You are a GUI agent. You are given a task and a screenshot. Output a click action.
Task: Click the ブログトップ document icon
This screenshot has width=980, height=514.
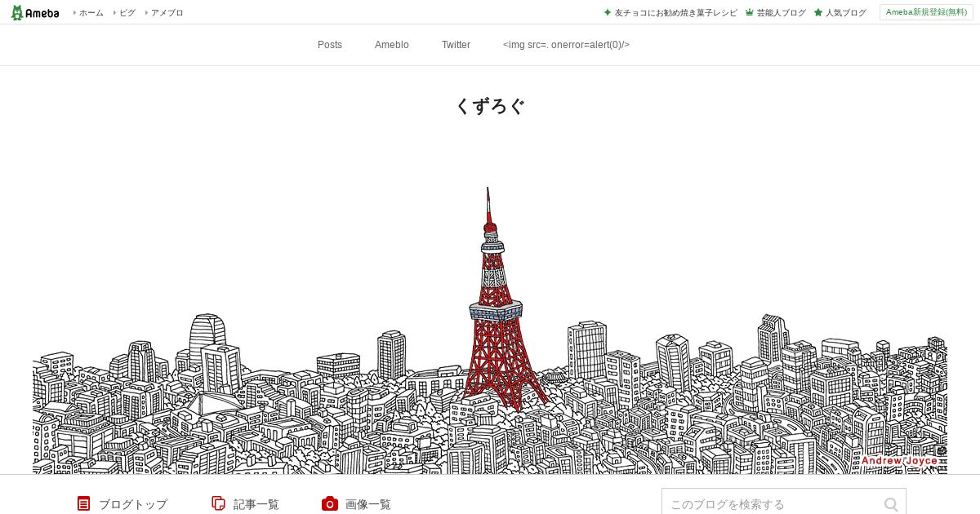[x=83, y=503]
